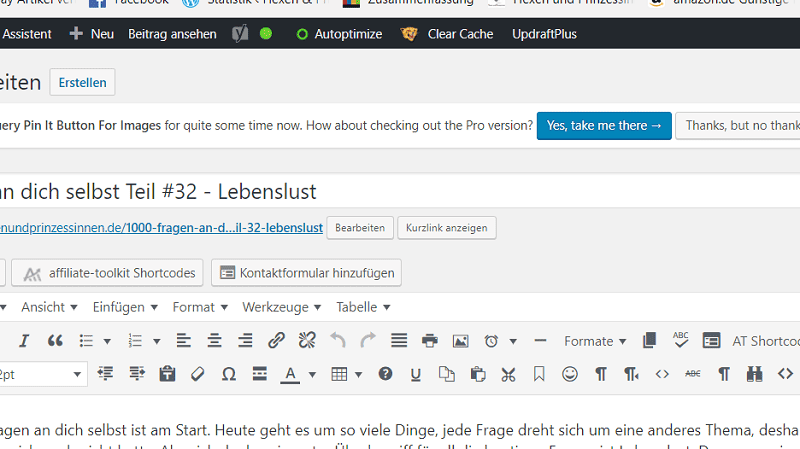The image size is (800, 449).
Task: Click the remove link icon
Action: tap(307, 341)
